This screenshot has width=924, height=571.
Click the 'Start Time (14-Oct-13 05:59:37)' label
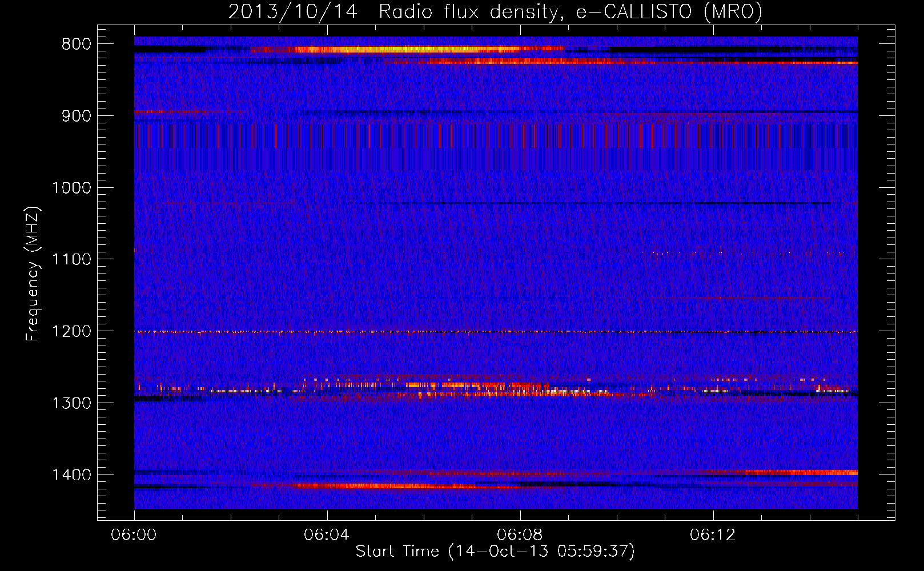point(495,552)
